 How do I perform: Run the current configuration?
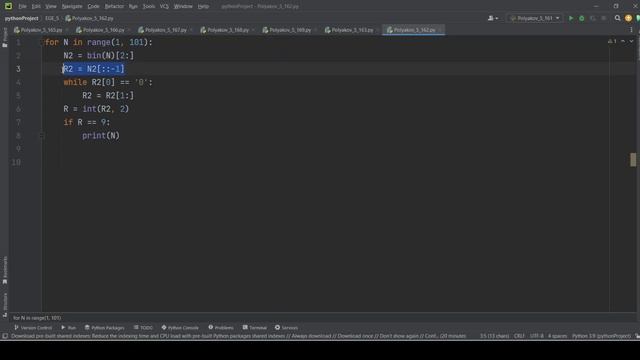[x=571, y=18]
